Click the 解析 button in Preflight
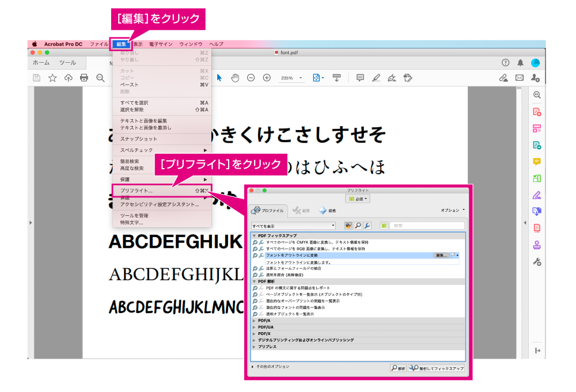The image size is (576, 392). point(398,368)
